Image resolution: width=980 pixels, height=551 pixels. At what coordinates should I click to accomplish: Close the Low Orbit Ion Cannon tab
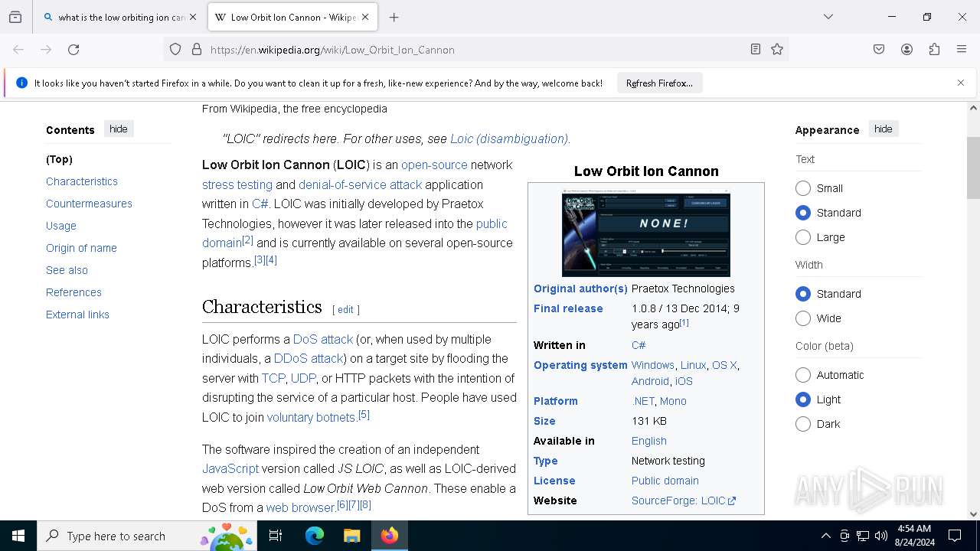click(x=365, y=17)
